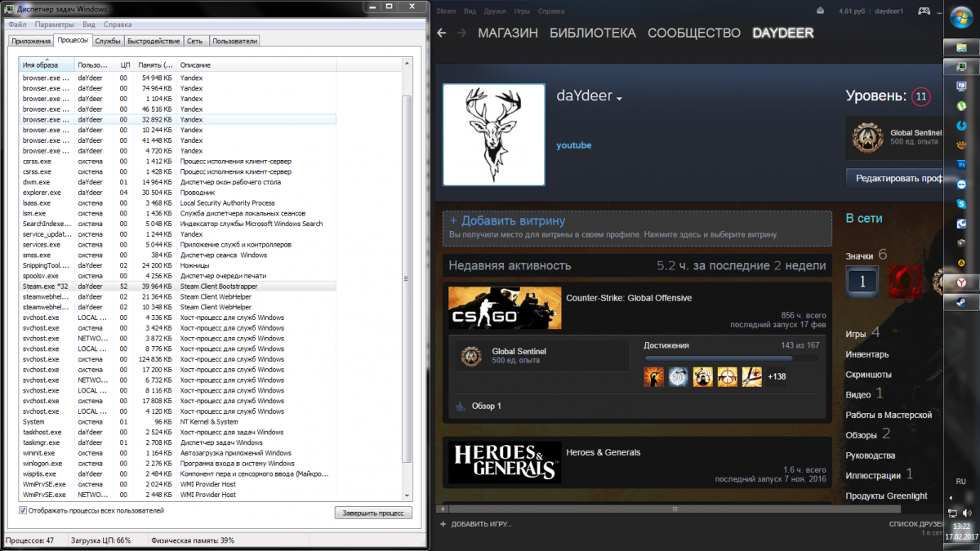
Task: Open the Вид menu in Task Manager
Action: pyautogui.click(x=88, y=24)
